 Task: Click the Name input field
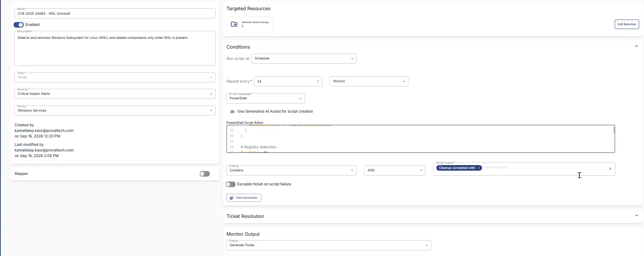pos(115,14)
